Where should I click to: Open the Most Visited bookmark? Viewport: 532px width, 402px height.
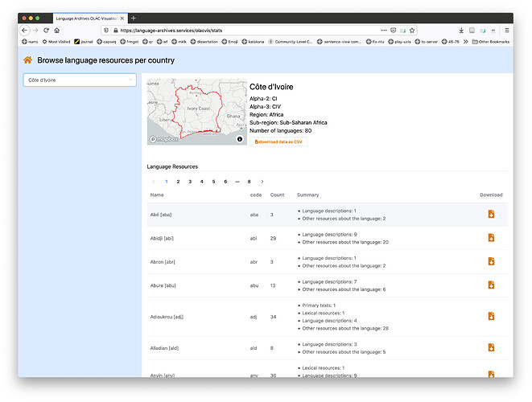tap(56, 42)
